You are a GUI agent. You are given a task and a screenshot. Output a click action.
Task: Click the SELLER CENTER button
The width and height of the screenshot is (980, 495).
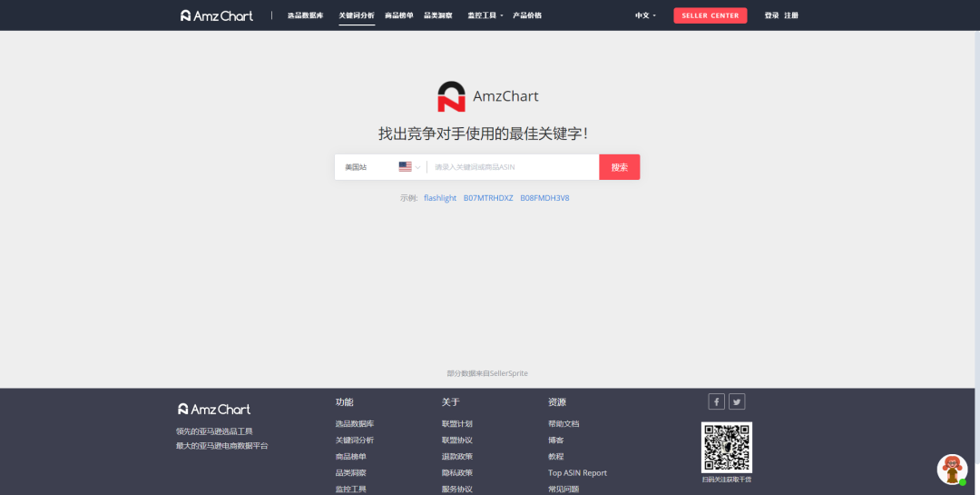click(x=710, y=15)
